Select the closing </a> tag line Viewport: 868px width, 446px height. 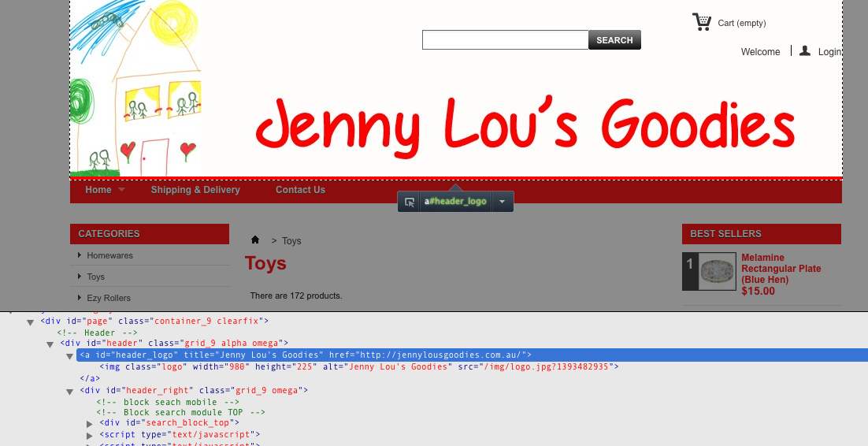point(90,378)
